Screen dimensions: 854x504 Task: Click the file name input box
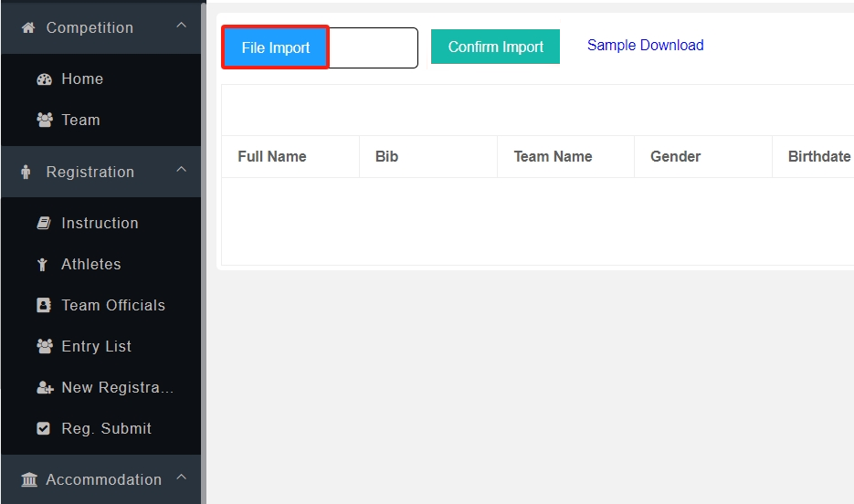(373, 47)
